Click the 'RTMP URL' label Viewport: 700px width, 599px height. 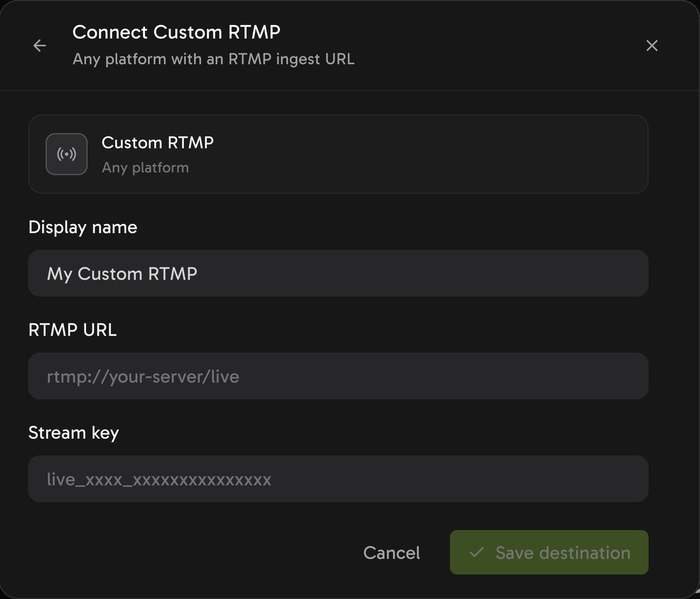[72, 330]
